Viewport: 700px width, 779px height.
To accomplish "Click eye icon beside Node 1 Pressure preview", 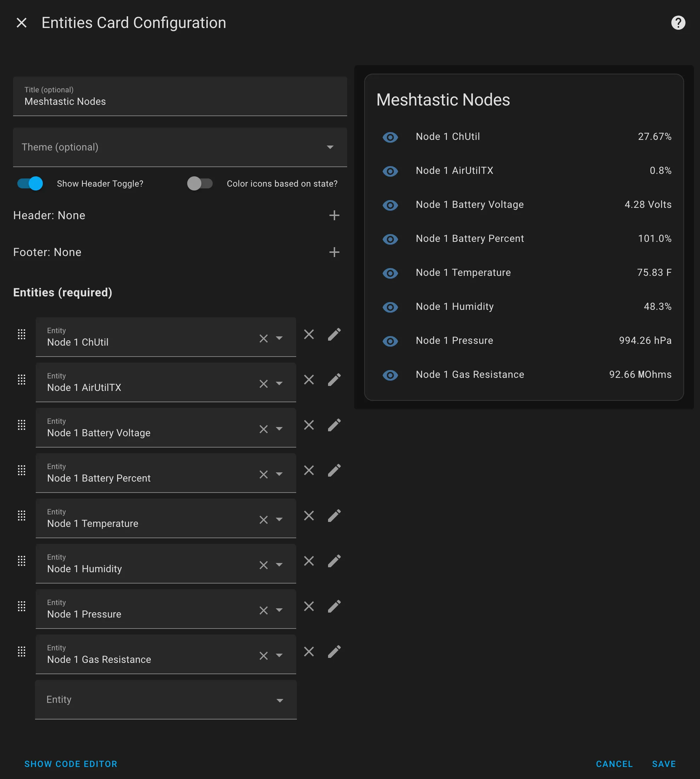I will point(390,341).
